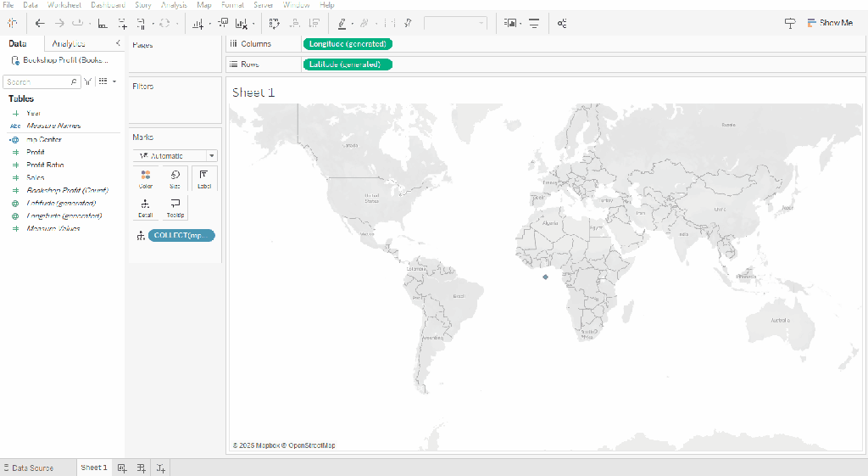Open the Tooltip marks card
Image resolution: width=868 pixels, height=476 pixels.
pyautogui.click(x=175, y=207)
